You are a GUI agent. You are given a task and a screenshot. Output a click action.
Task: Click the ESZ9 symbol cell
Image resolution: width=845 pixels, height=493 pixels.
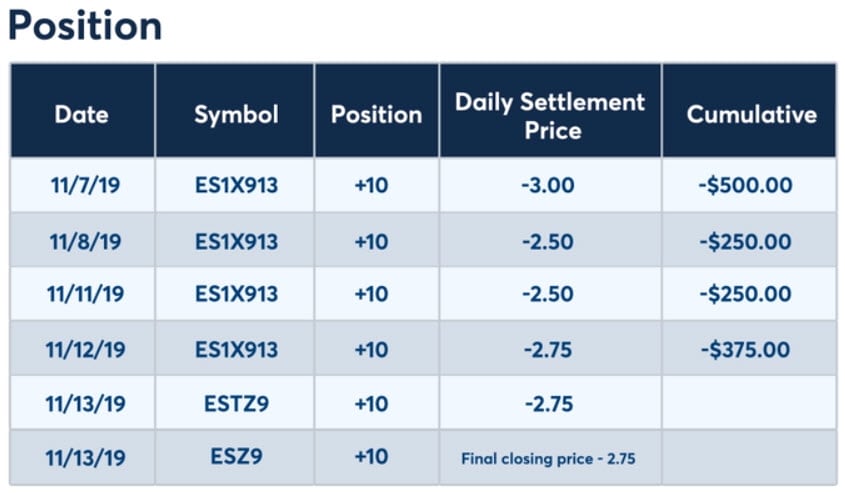click(x=236, y=458)
